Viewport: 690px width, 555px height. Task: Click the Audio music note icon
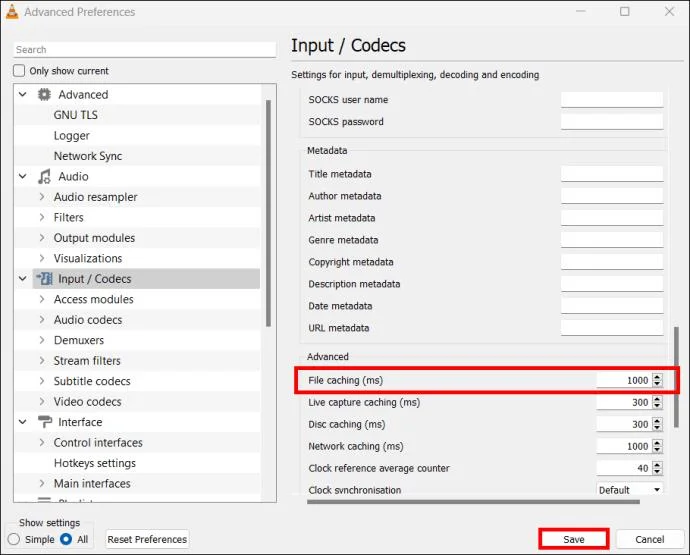[x=44, y=176]
